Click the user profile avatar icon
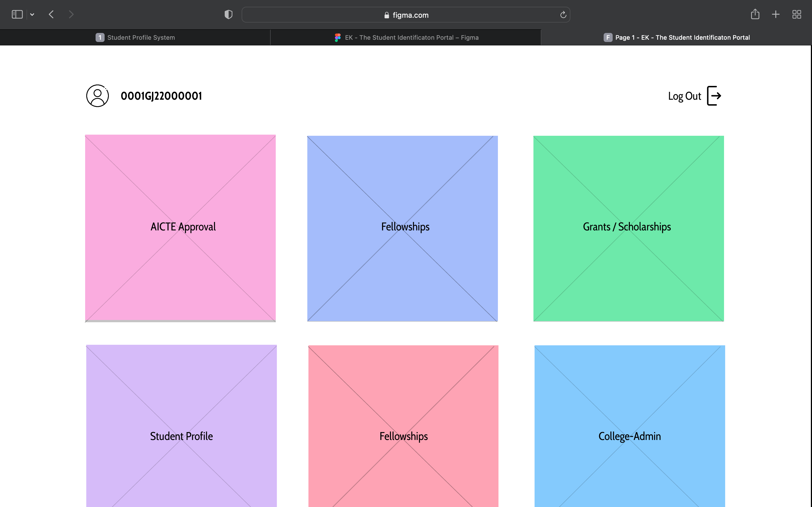This screenshot has width=812, height=507. click(x=97, y=96)
